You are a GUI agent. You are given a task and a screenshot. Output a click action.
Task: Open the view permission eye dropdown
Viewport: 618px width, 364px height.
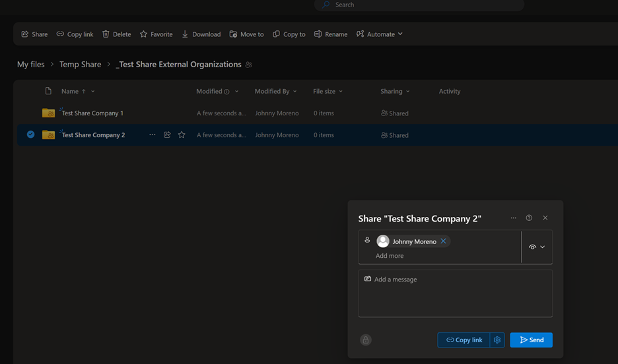point(537,247)
